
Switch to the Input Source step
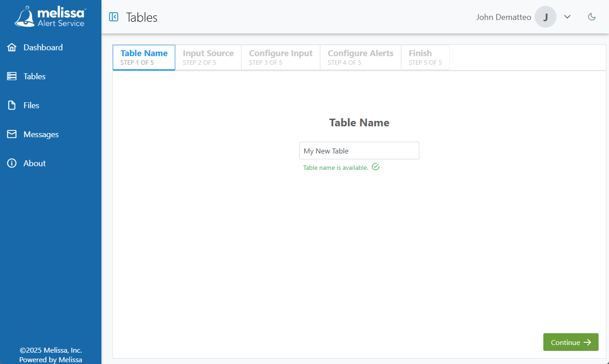point(208,57)
